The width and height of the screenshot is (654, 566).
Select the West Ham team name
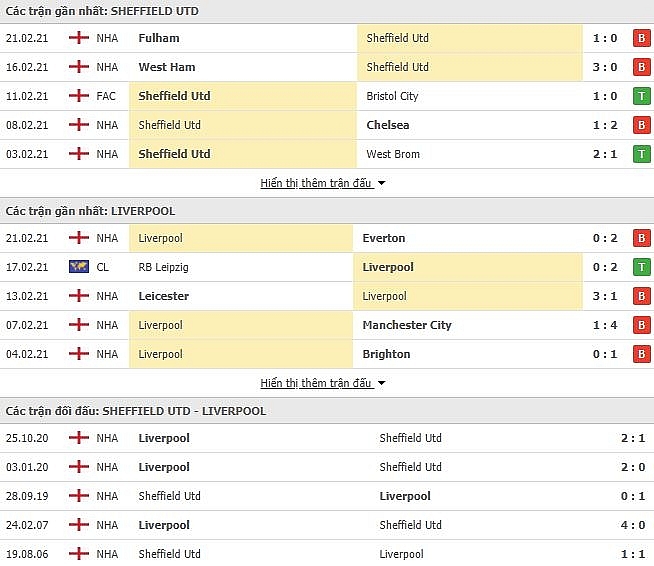pyautogui.click(x=167, y=67)
